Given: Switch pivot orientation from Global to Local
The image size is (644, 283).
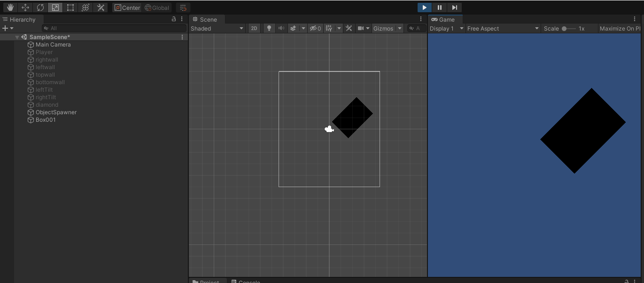Looking at the screenshot, I should click(157, 7).
